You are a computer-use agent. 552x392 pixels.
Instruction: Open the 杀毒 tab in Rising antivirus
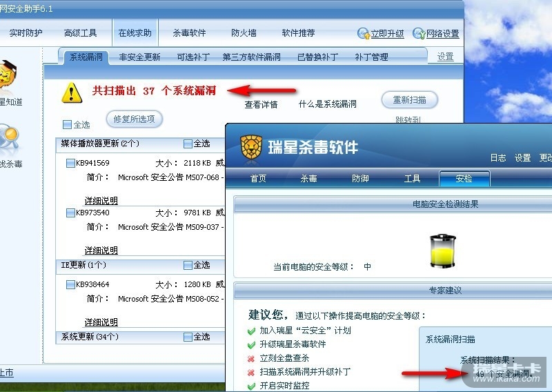[308, 179]
